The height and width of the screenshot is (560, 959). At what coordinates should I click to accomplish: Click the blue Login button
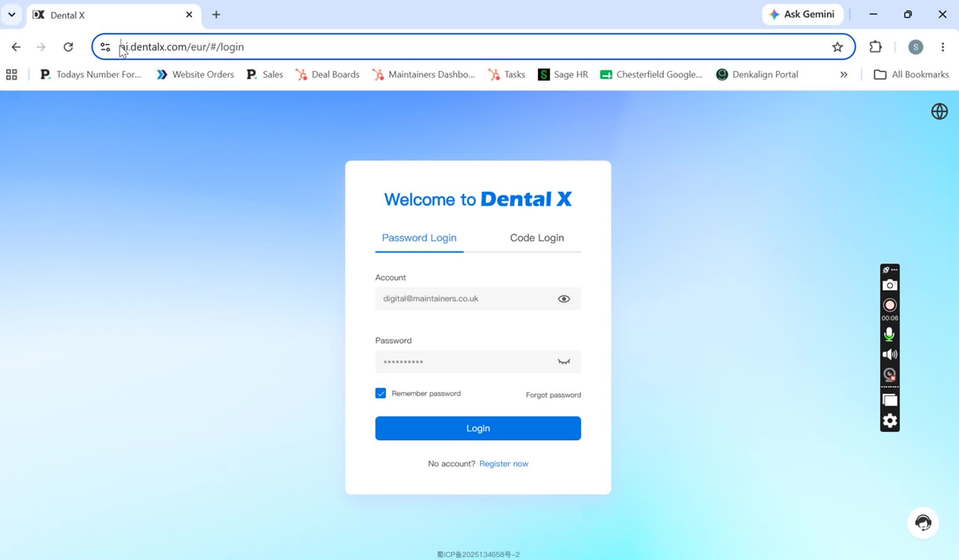(478, 428)
